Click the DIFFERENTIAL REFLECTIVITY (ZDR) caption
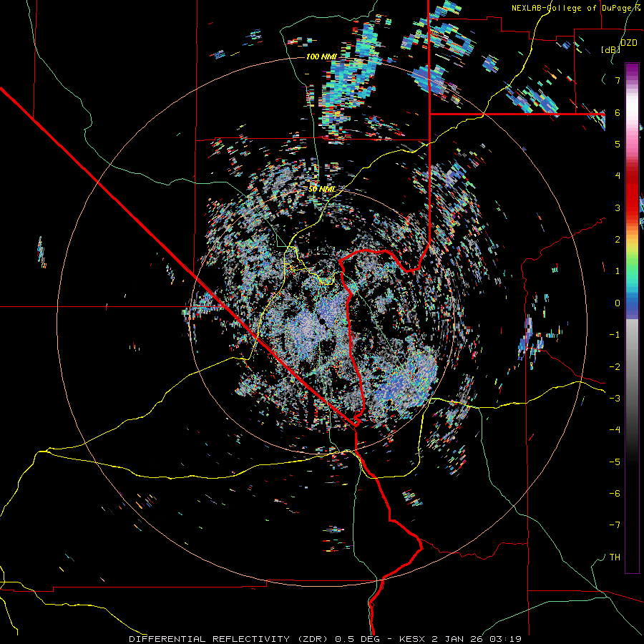Viewport: 644px width, 644px height. click(228, 639)
